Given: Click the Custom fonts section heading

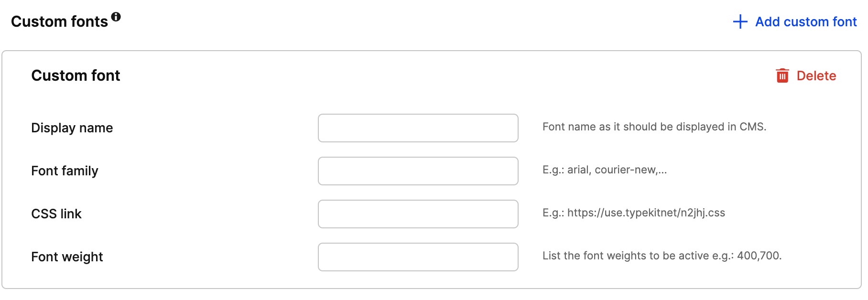Looking at the screenshot, I should [x=59, y=21].
